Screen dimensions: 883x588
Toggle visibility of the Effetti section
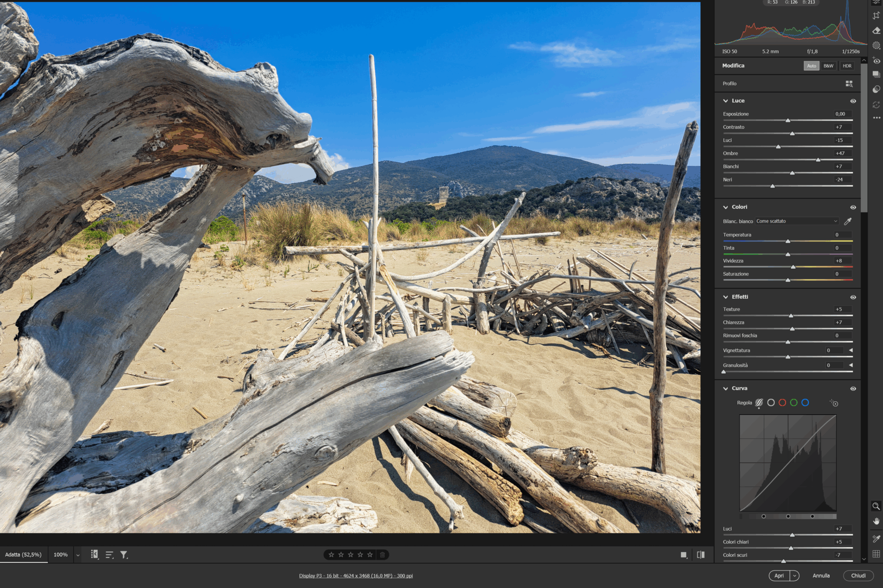tap(853, 297)
